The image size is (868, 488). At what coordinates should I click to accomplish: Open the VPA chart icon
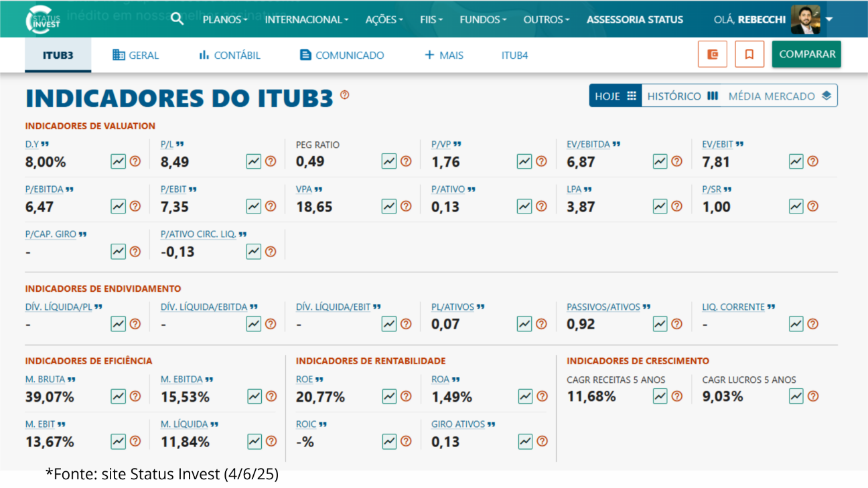(389, 206)
